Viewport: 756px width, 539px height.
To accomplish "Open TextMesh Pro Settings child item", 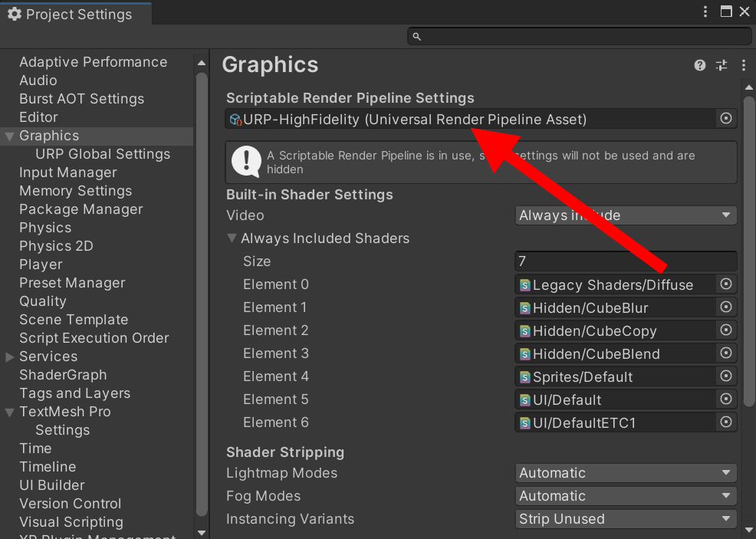I will coord(63,430).
